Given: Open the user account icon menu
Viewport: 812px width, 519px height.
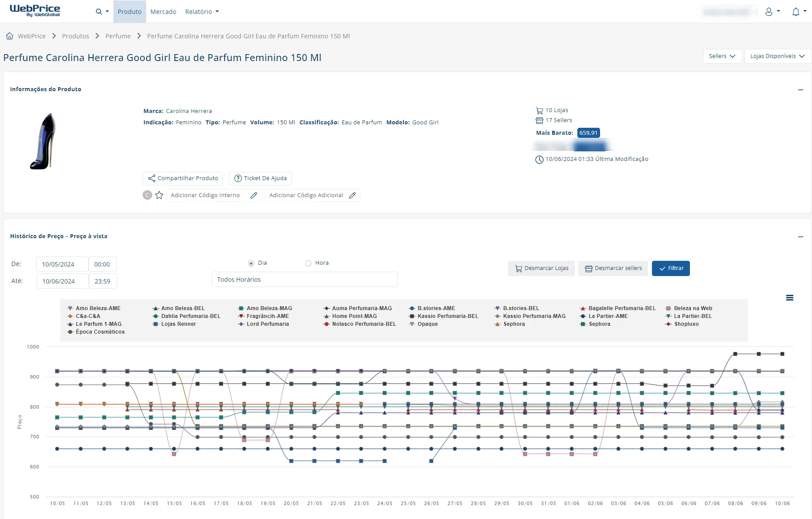Looking at the screenshot, I should click(769, 12).
